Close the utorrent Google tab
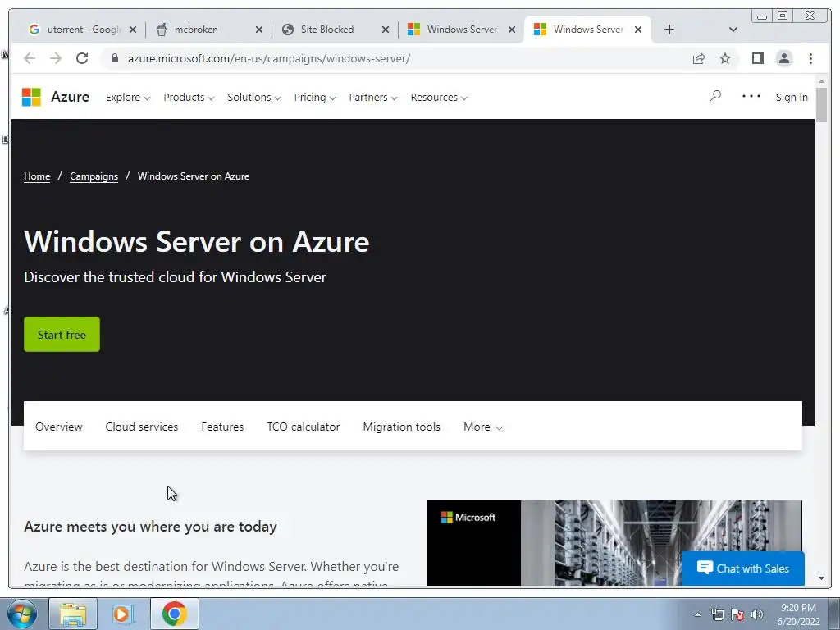 coord(133,30)
